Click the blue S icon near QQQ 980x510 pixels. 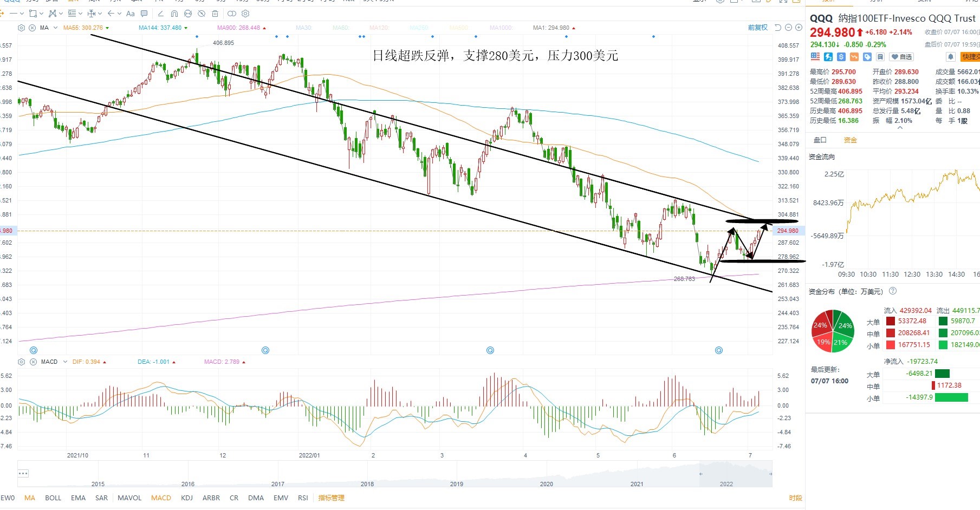click(841, 57)
